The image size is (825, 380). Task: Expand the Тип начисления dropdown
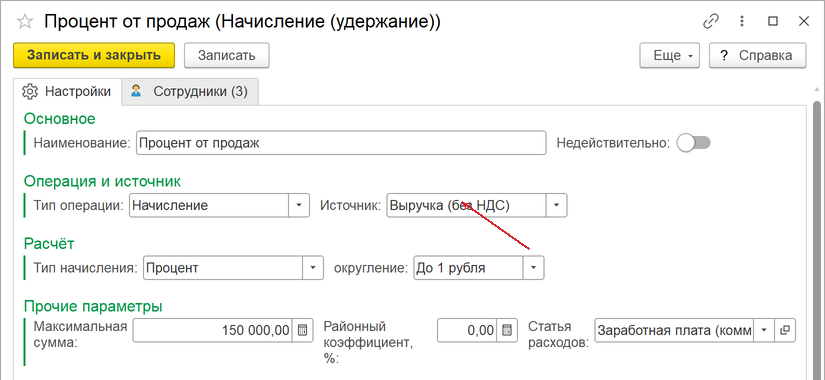313,268
